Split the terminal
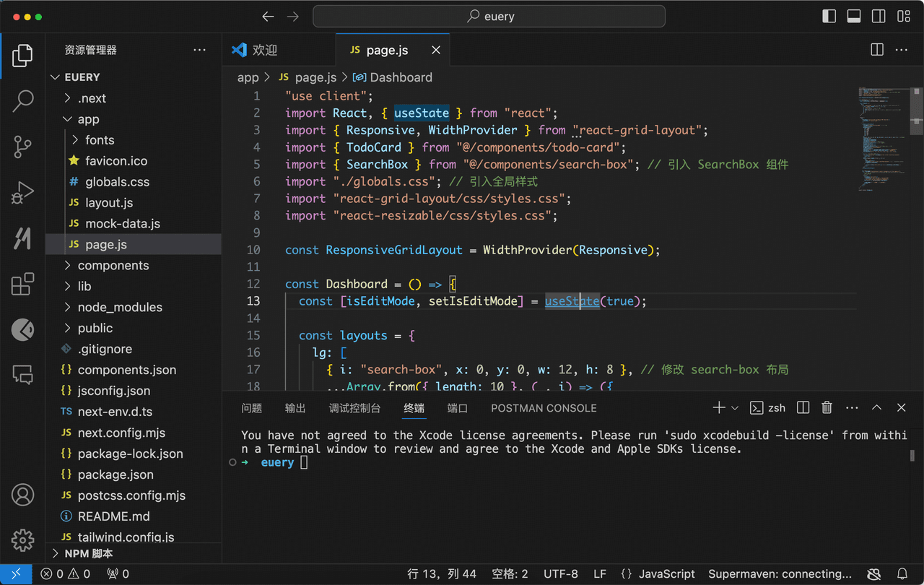Screen dimensions: 924x585 click(803, 408)
